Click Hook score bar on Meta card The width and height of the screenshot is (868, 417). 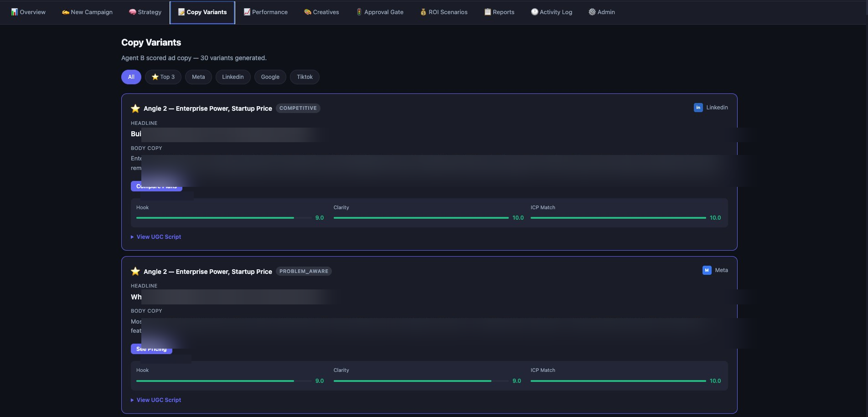(224, 381)
